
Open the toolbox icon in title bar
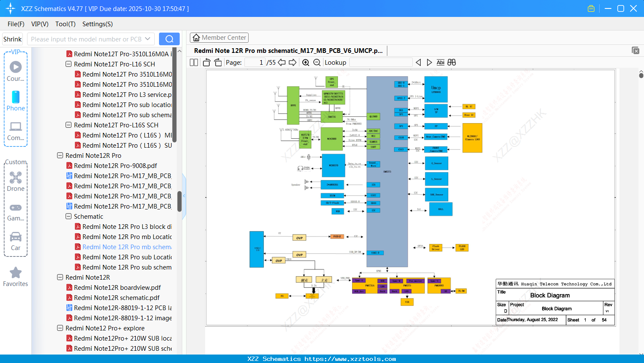pyautogui.click(x=591, y=8)
